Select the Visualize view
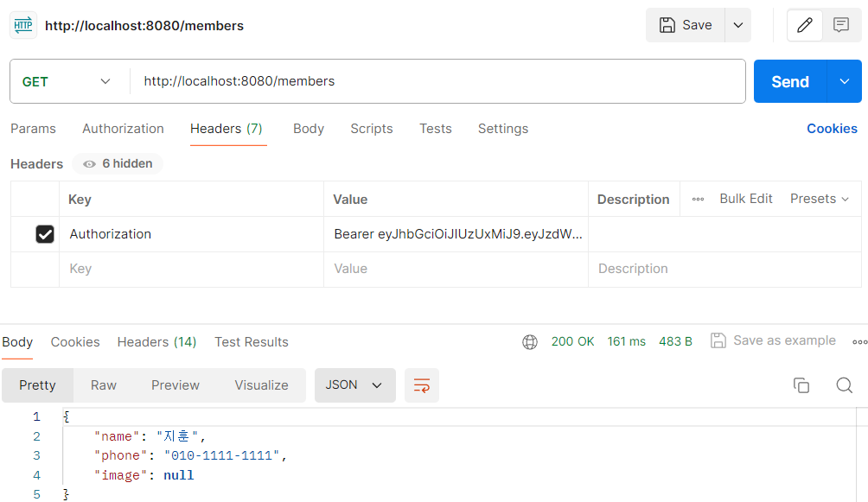Image resolution: width=868 pixels, height=502 pixels. (261, 385)
